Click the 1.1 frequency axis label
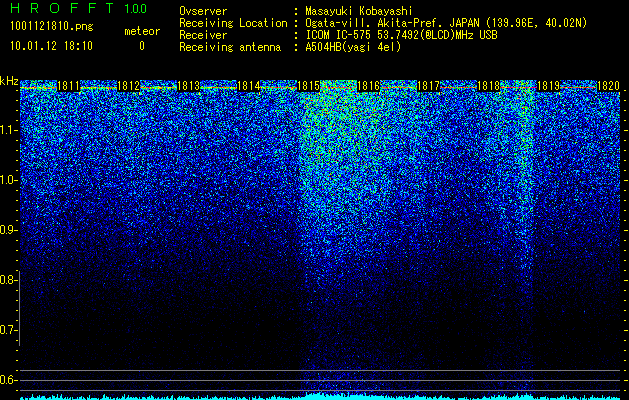The image size is (629, 400). click(x=9, y=130)
